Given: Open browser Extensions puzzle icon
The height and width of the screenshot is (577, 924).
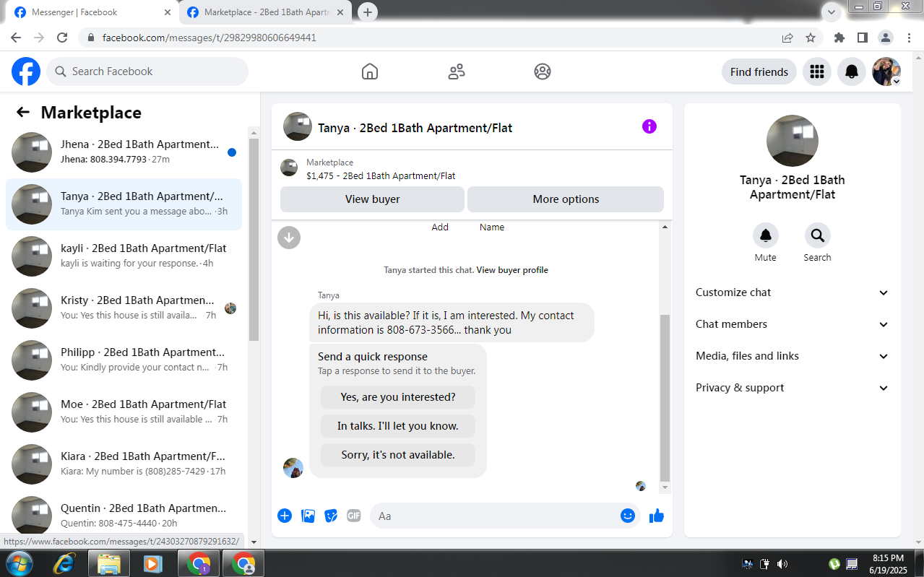Looking at the screenshot, I should pos(839,38).
